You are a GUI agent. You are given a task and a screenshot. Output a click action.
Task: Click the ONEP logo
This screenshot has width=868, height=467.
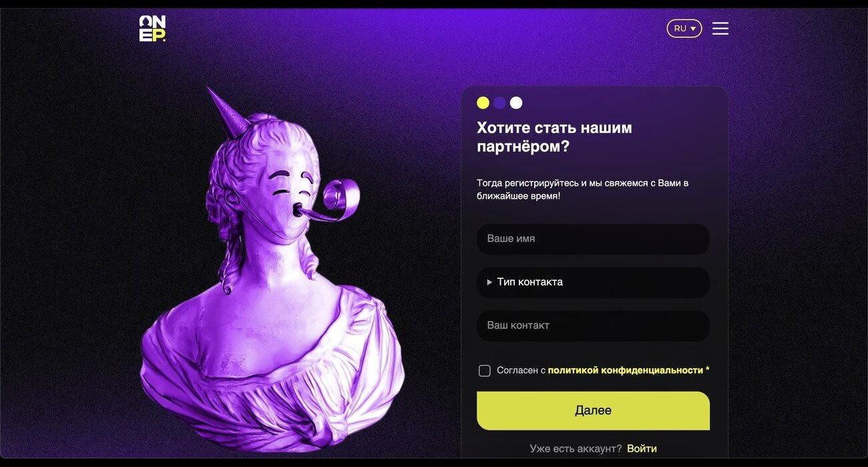click(x=152, y=29)
